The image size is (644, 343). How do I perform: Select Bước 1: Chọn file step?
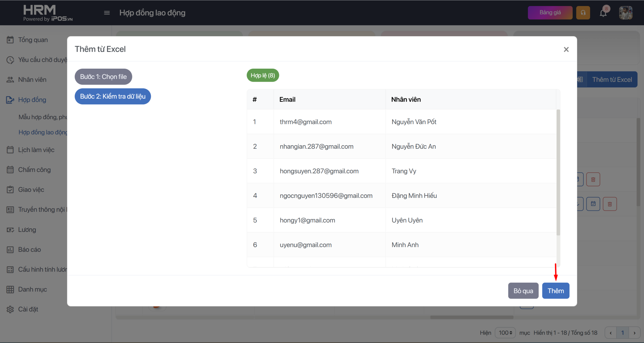click(103, 77)
